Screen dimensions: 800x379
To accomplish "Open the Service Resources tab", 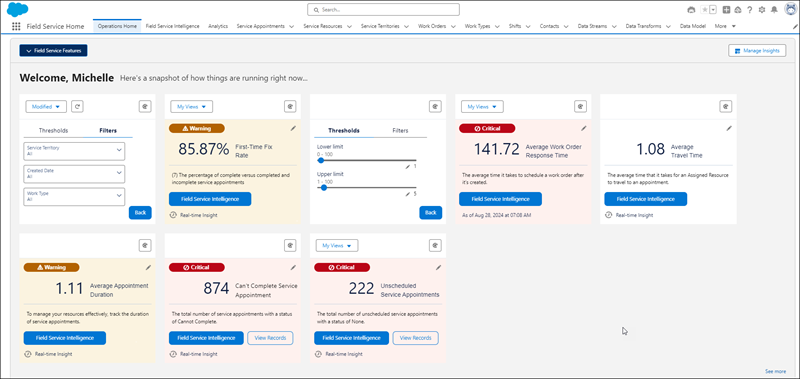I will [322, 26].
